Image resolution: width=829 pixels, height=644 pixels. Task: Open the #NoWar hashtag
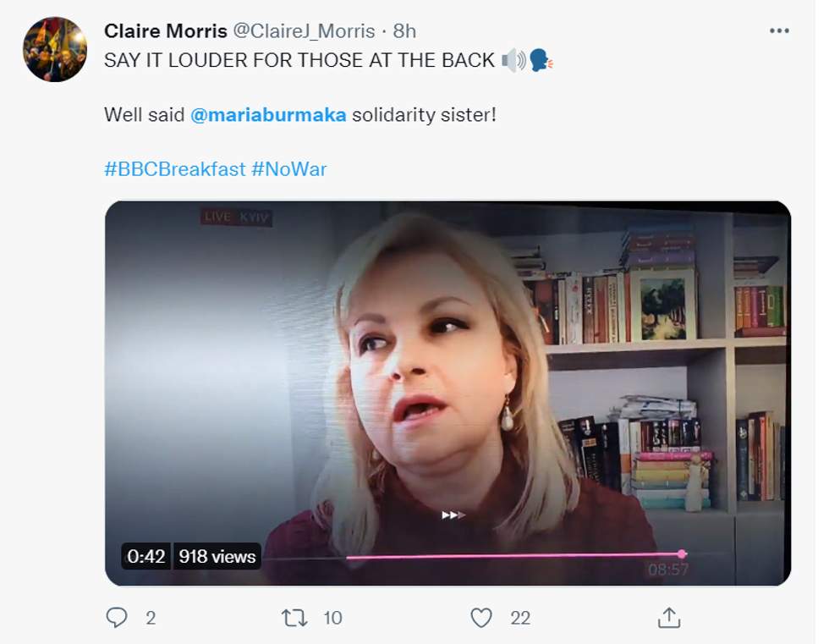coord(289,169)
